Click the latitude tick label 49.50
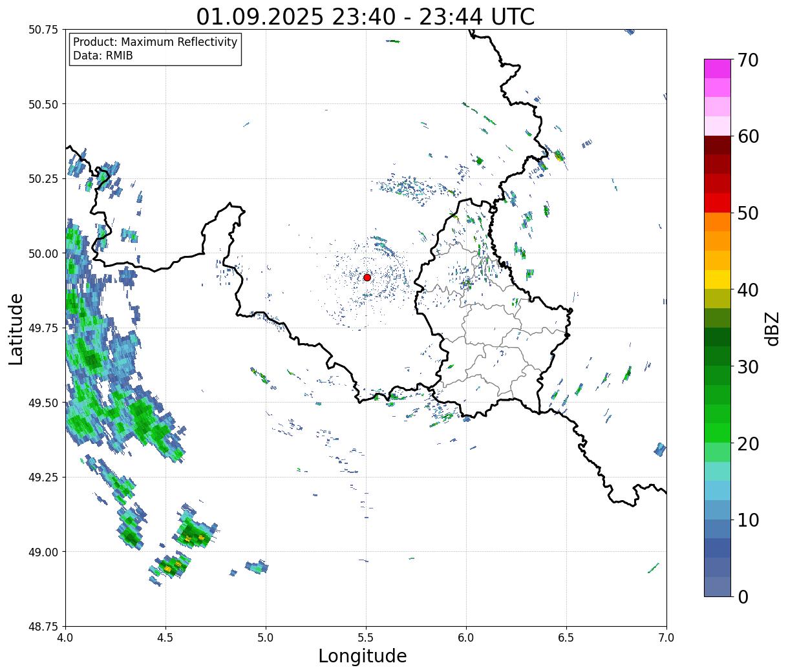788x672 pixels. coord(43,403)
